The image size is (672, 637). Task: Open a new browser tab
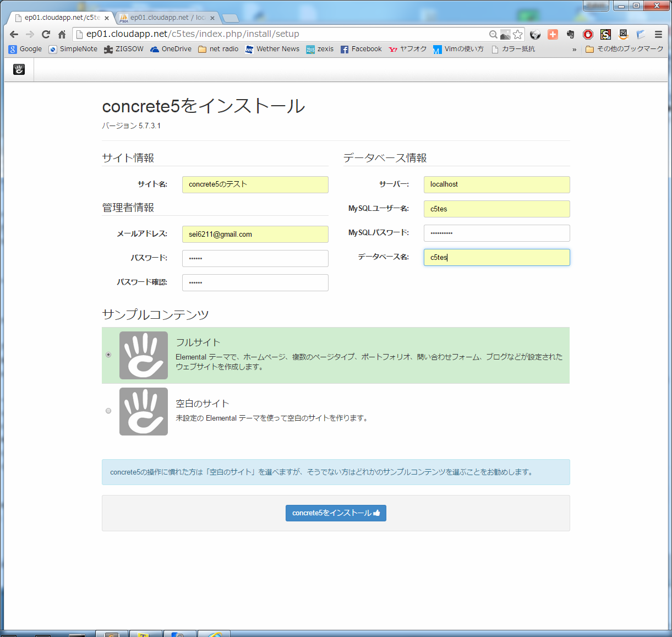230,18
